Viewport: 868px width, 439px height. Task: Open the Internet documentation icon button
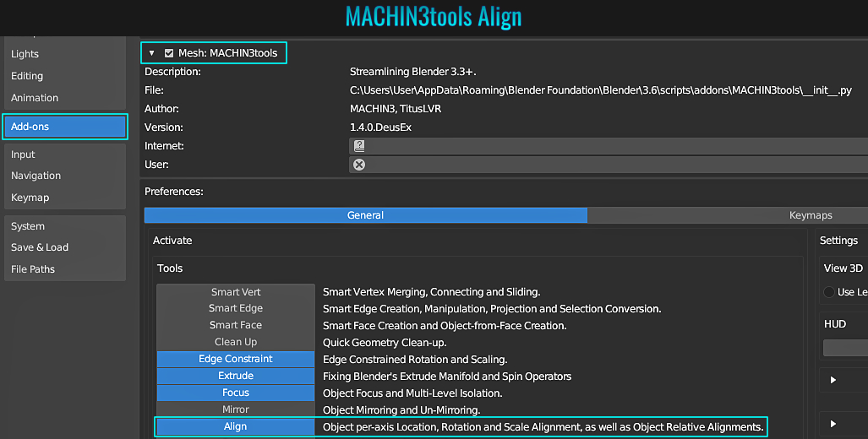pos(359,146)
